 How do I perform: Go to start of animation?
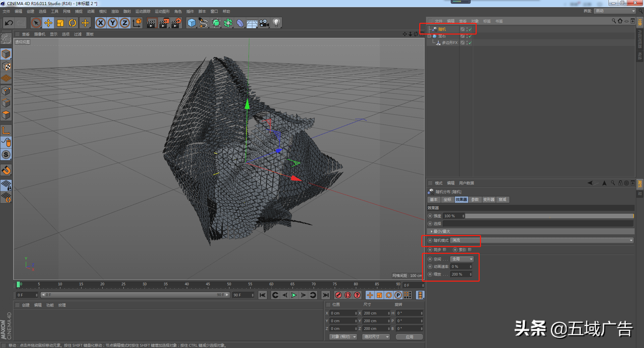(x=263, y=295)
